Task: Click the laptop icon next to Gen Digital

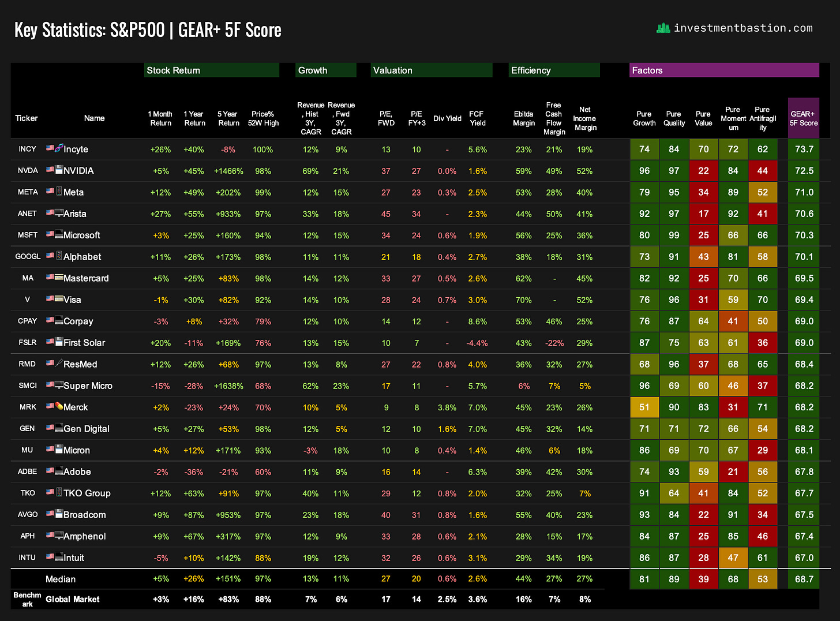Action: [x=59, y=428]
